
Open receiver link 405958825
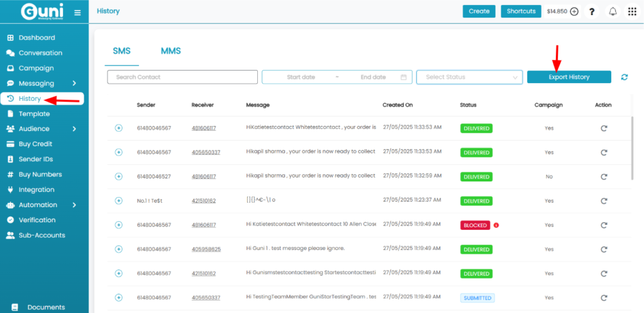click(206, 249)
